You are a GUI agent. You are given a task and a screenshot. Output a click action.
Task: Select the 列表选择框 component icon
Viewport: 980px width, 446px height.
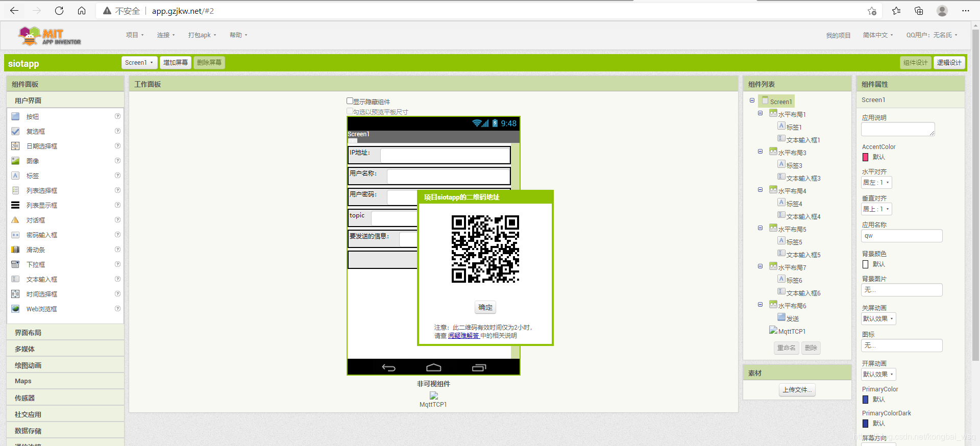tap(15, 190)
